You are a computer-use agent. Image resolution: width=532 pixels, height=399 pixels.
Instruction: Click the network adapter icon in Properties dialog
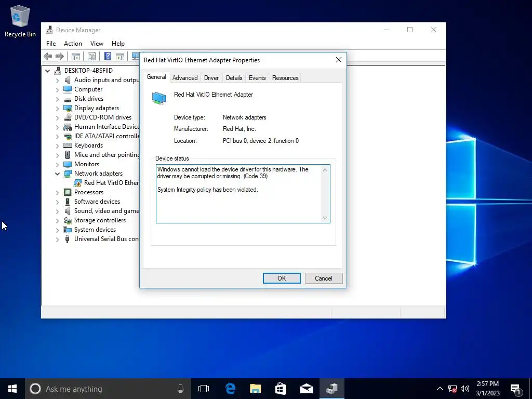159,98
